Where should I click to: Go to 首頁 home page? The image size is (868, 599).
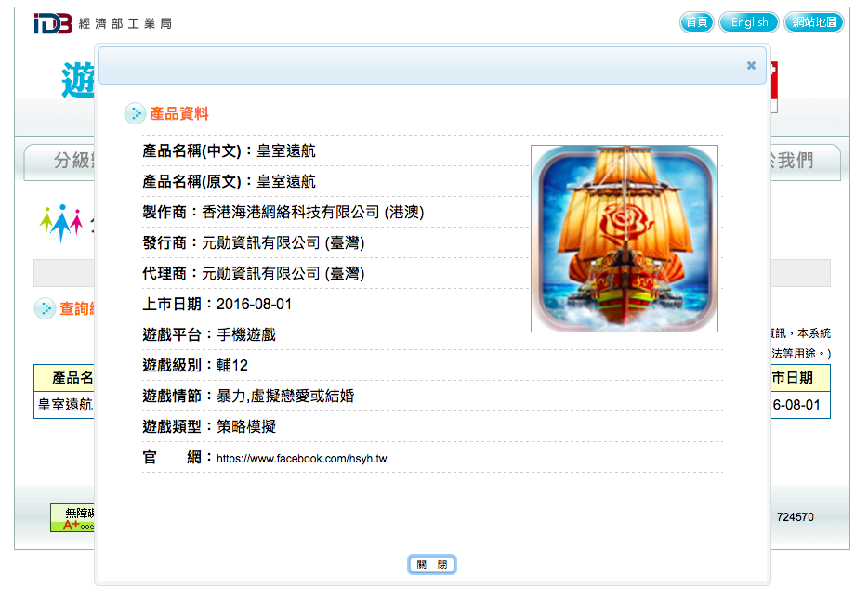point(696,22)
